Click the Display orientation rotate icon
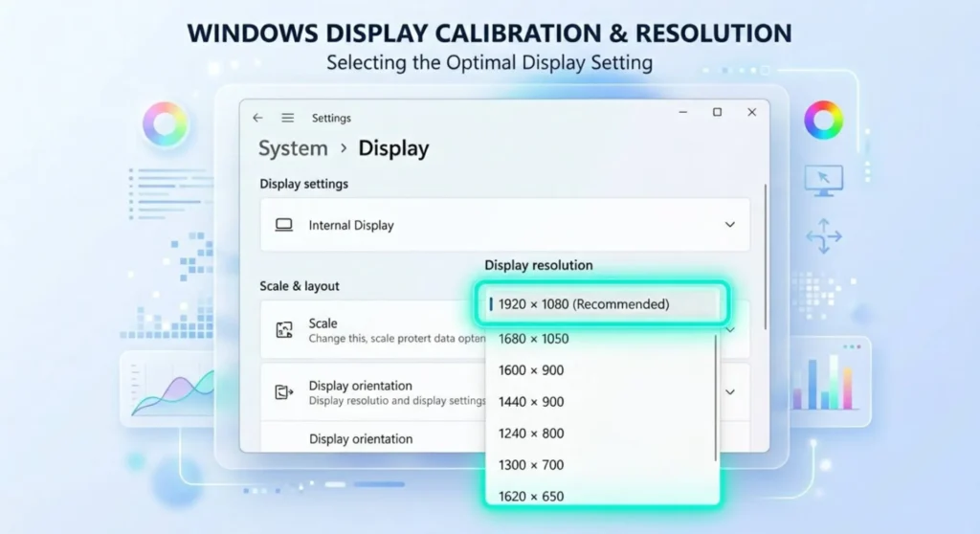This screenshot has height=534, width=980. click(283, 392)
